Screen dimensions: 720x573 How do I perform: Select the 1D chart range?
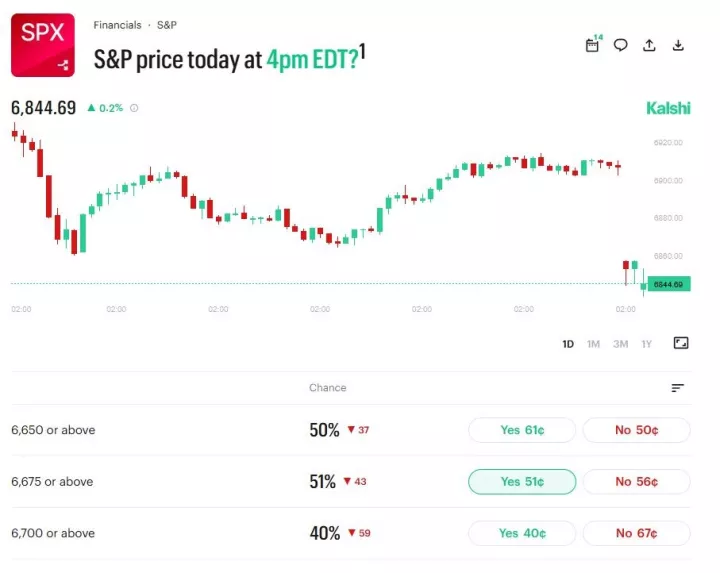point(568,344)
